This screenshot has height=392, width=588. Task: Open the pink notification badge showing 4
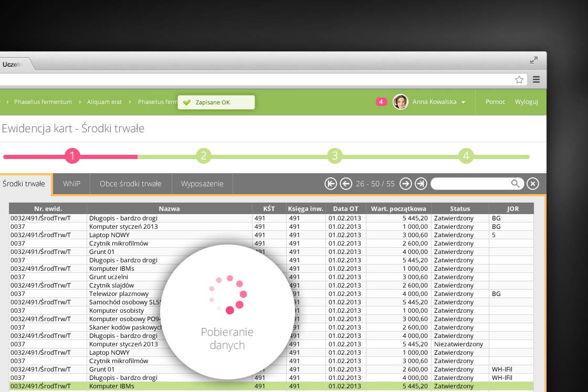(381, 102)
